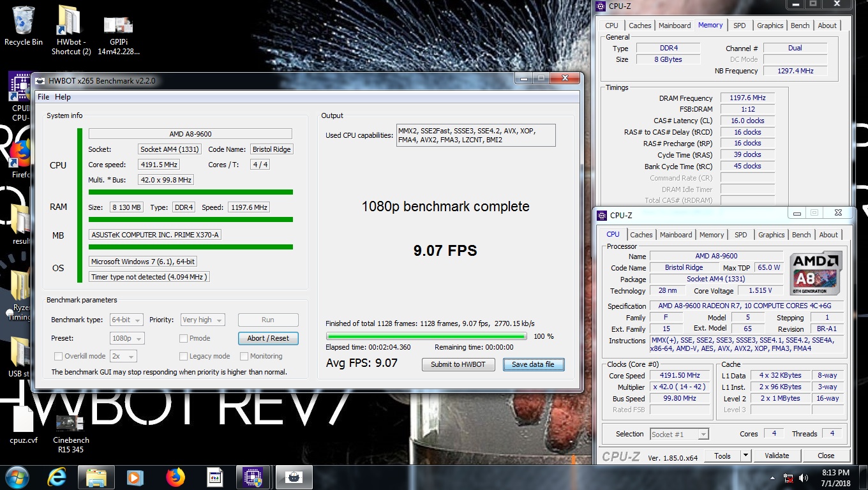This screenshot has height=490, width=868.
Task: Toggle the Monitoring checkbox
Action: click(x=244, y=356)
